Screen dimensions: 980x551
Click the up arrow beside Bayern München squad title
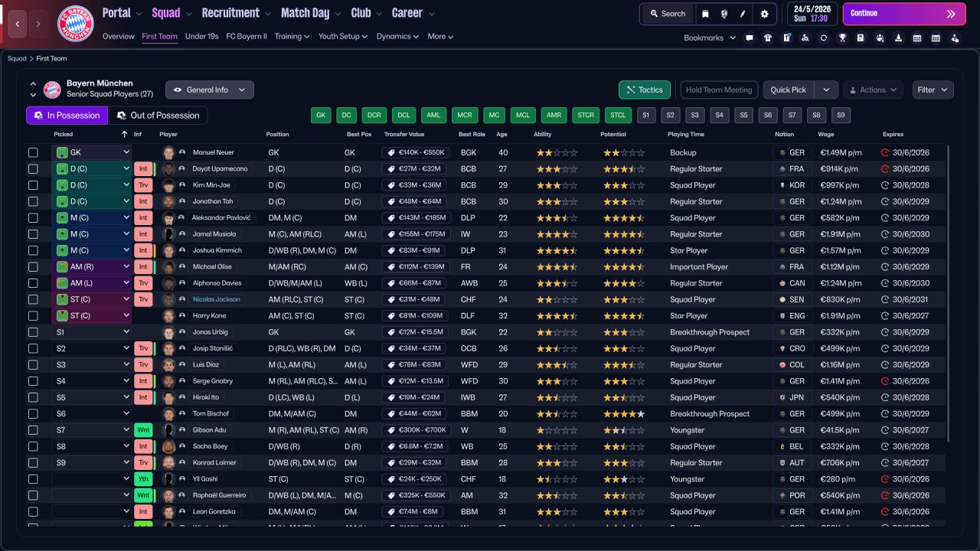(x=33, y=84)
